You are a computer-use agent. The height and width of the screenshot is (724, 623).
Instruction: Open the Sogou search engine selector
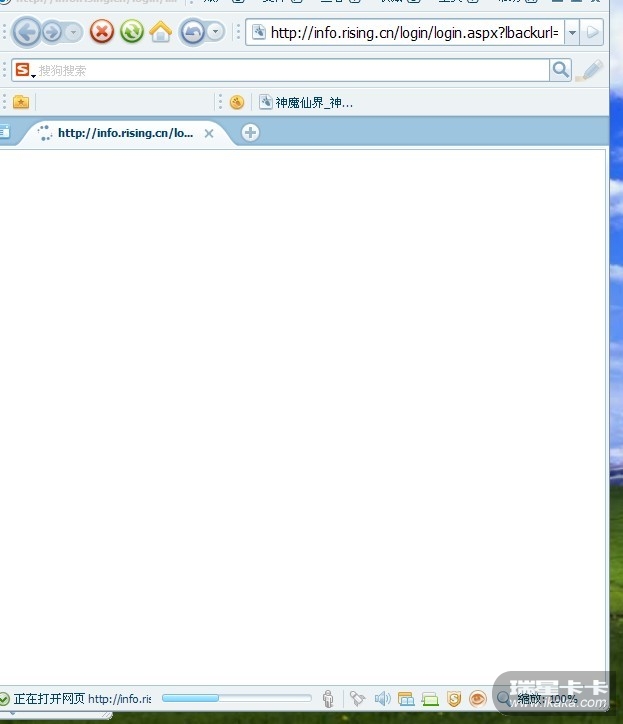point(24,70)
